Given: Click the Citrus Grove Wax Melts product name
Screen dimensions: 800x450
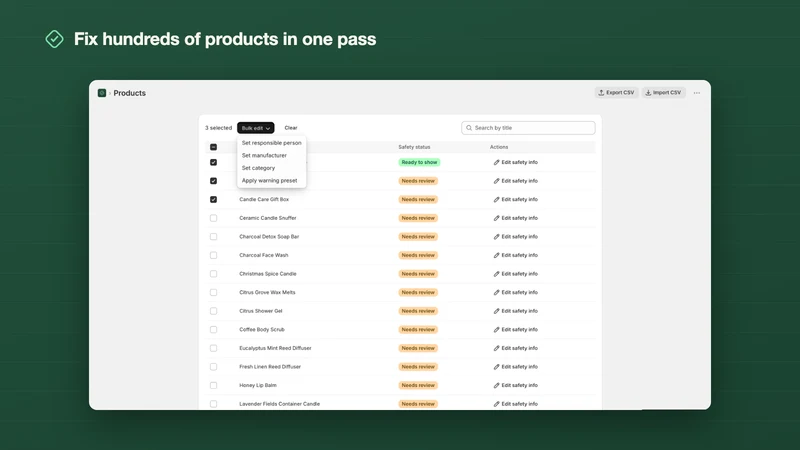Looking at the screenshot, I should pos(267,292).
